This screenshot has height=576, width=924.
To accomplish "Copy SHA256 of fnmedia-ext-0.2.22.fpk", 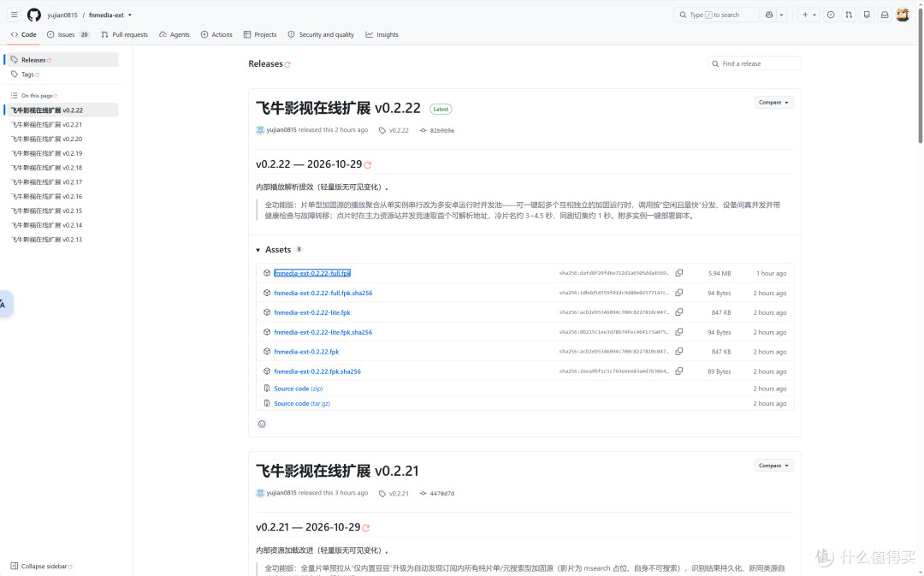I will coord(678,352).
